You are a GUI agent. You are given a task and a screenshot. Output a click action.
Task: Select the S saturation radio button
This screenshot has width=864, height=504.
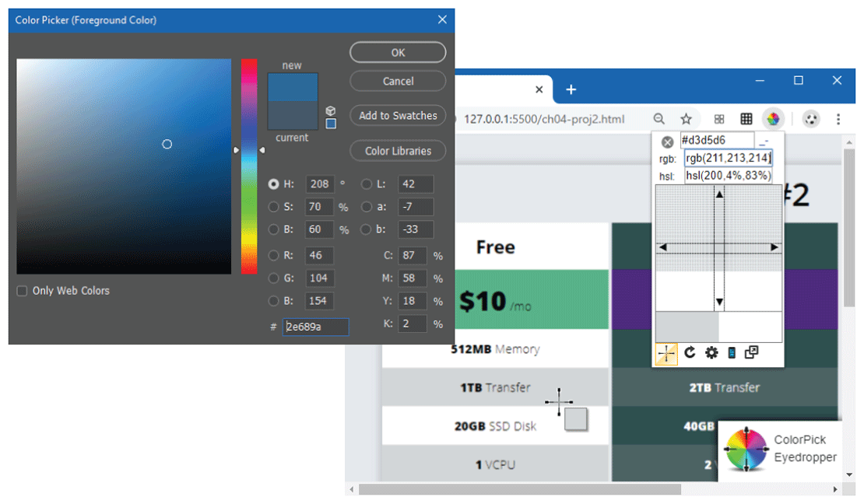pos(273,208)
